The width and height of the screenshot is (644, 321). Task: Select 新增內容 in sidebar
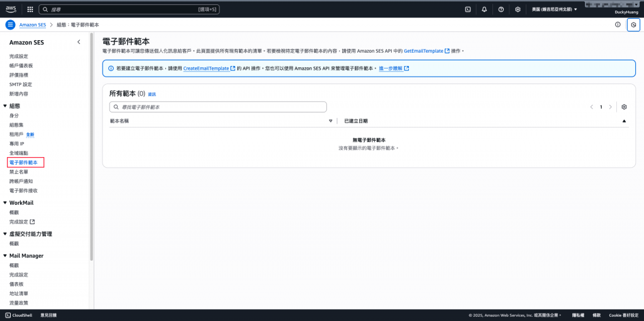click(19, 94)
